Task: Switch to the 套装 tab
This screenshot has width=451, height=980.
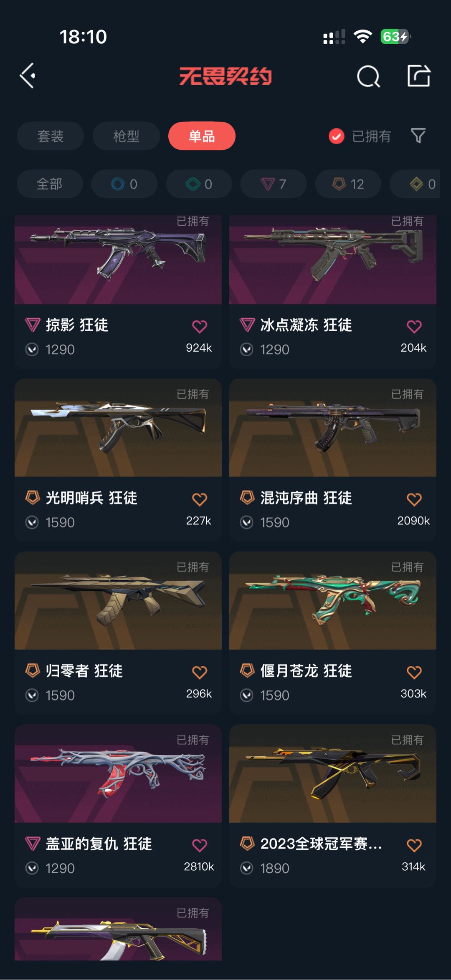Action: (51, 136)
